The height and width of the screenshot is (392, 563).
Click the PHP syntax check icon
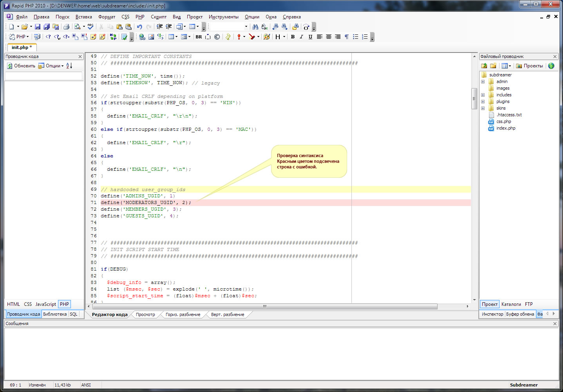point(124,37)
